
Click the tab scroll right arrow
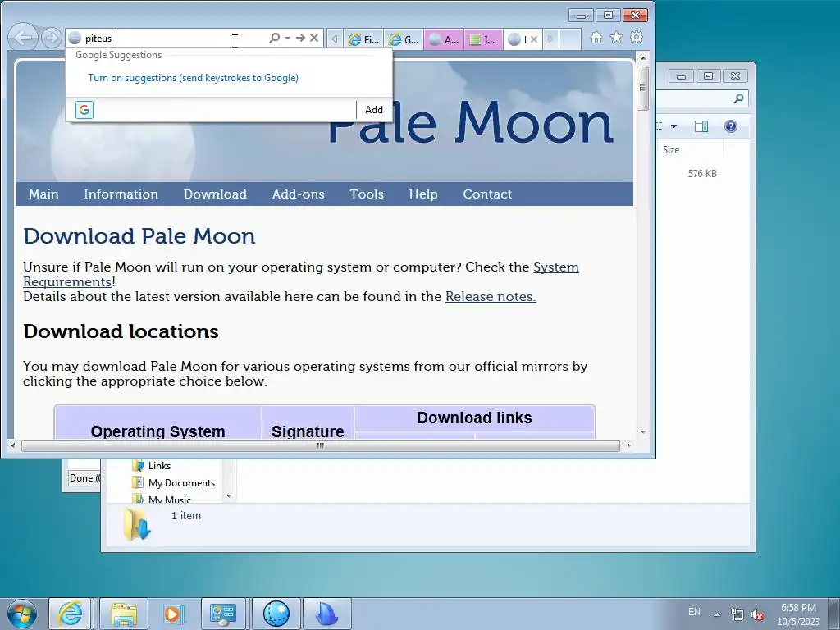click(550, 39)
